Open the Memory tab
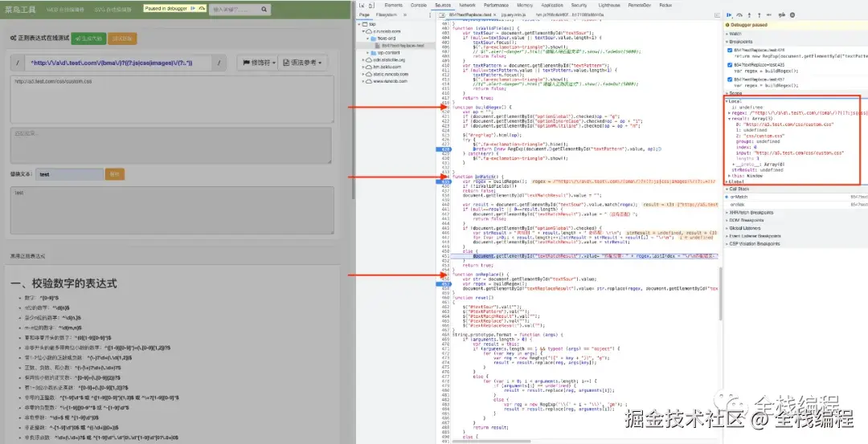This screenshot has height=444, width=868. point(525,5)
